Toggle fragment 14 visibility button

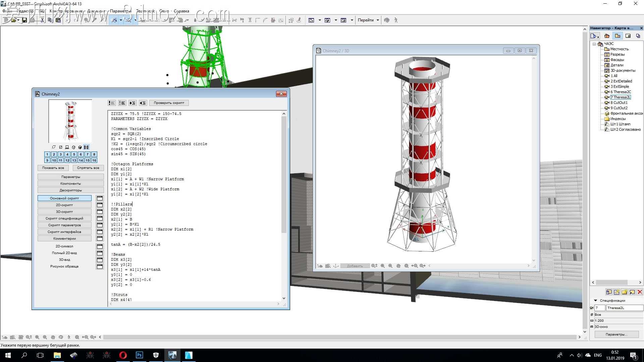coord(81,161)
